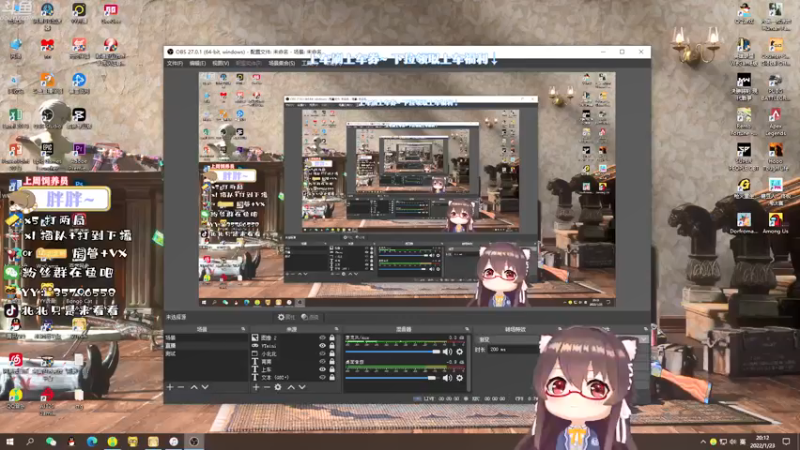Open source Properties button below preview
This screenshot has height=450, width=800.
pos(286,317)
